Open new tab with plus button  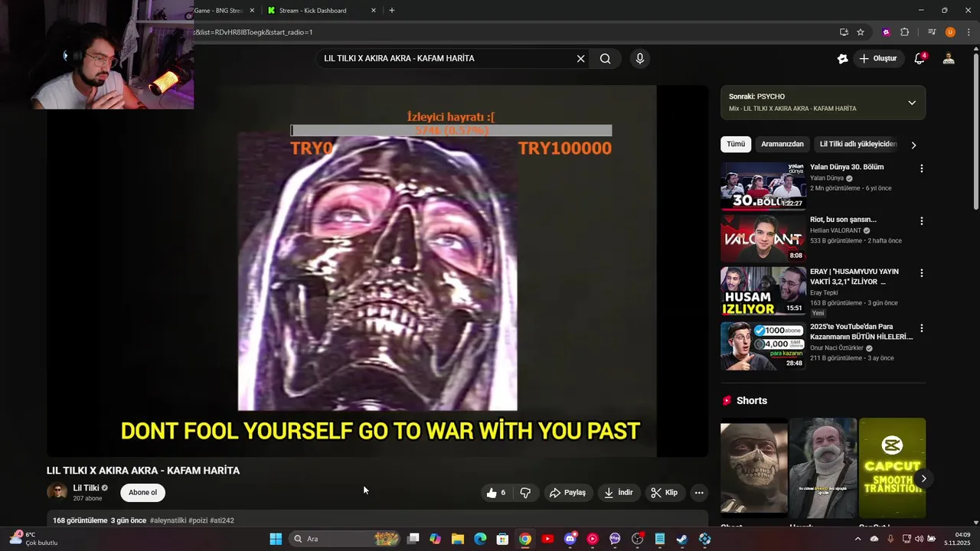(x=392, y=10)
